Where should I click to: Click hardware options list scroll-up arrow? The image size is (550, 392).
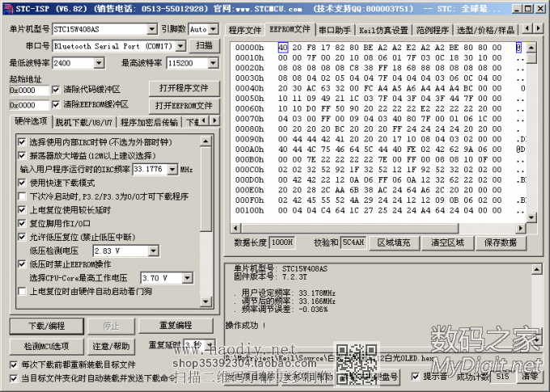pos(206,141)
